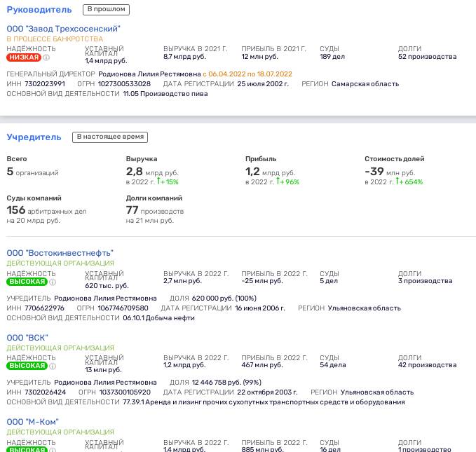The image size is (476, 452).
Task: Click info icon next to Востокинвестнефть's ВЫСОКАЯ badge
Action: (x=53, y=282)
